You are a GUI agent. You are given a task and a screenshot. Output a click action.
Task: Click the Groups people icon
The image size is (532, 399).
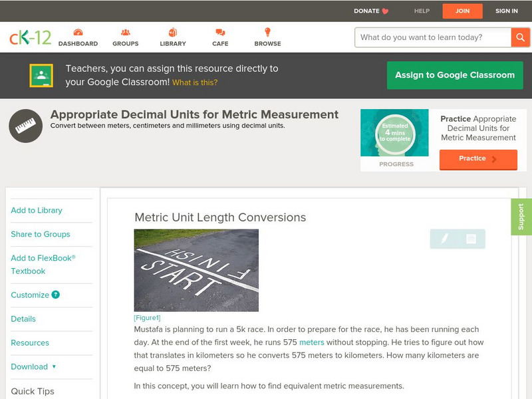tap(126, 31)
